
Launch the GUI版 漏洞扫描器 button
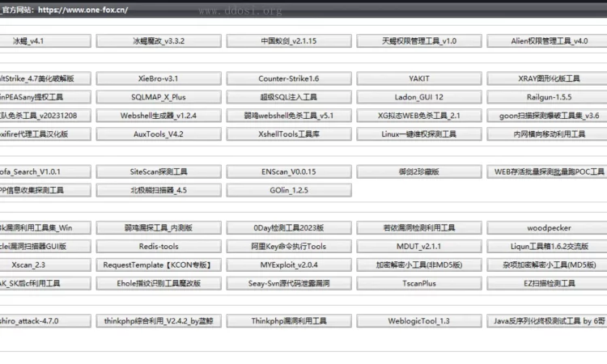click(45, 247)
